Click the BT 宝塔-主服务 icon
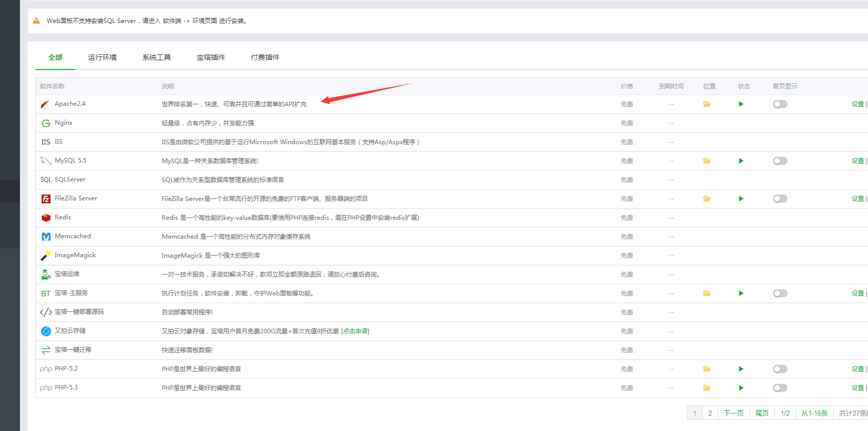Image resolution: width=868 pixels, height=431 pixels. click(46, 293)
